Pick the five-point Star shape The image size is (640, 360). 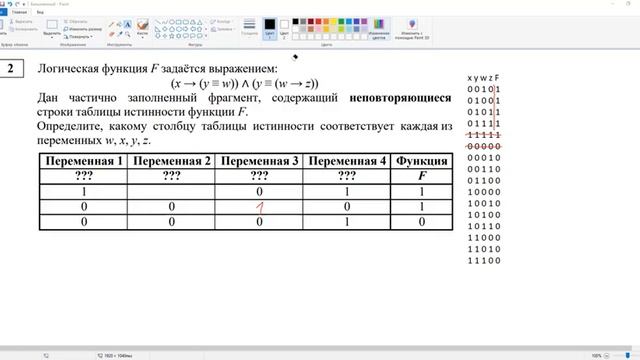pyautogui.click(x=172, y=36)
